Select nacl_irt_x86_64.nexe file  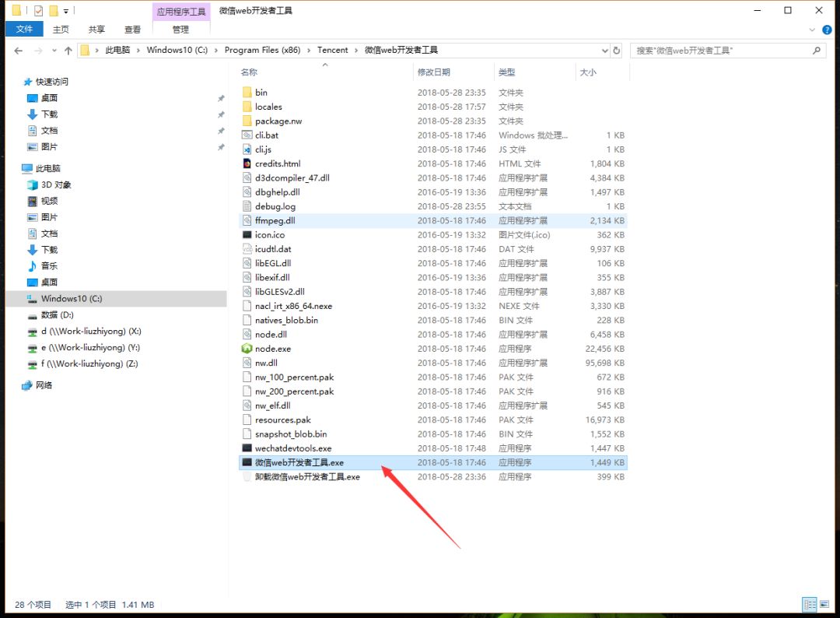(433, 306)
